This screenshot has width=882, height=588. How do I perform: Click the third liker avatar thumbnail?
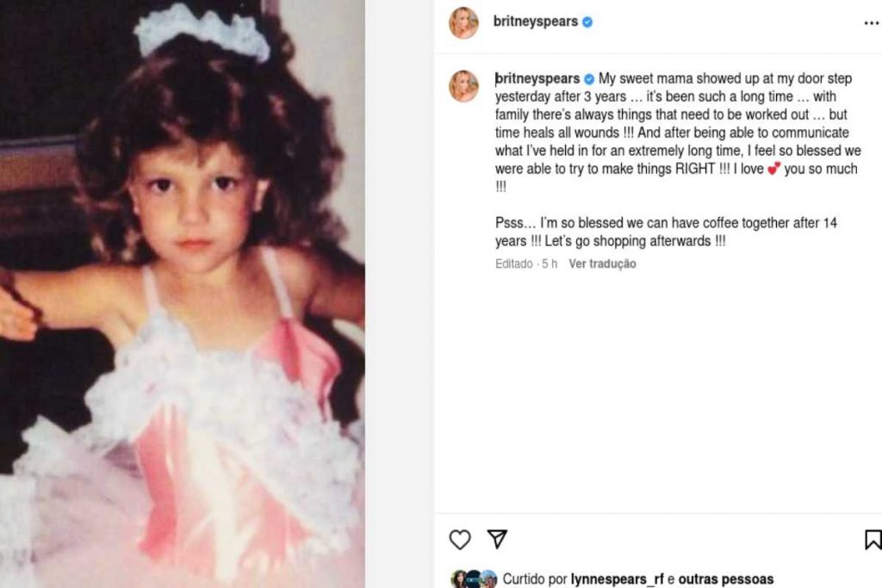488,579
